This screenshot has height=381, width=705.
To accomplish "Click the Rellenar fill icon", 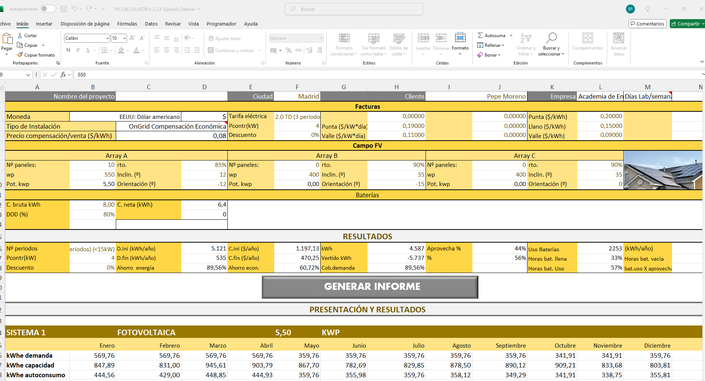I will 480,45.
